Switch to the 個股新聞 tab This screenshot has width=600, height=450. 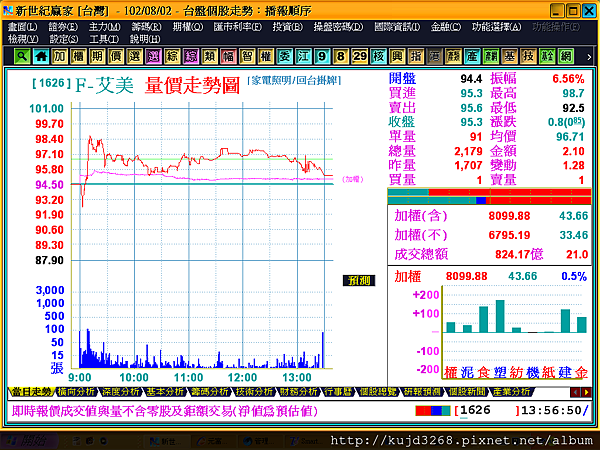(x=467, y=392)
